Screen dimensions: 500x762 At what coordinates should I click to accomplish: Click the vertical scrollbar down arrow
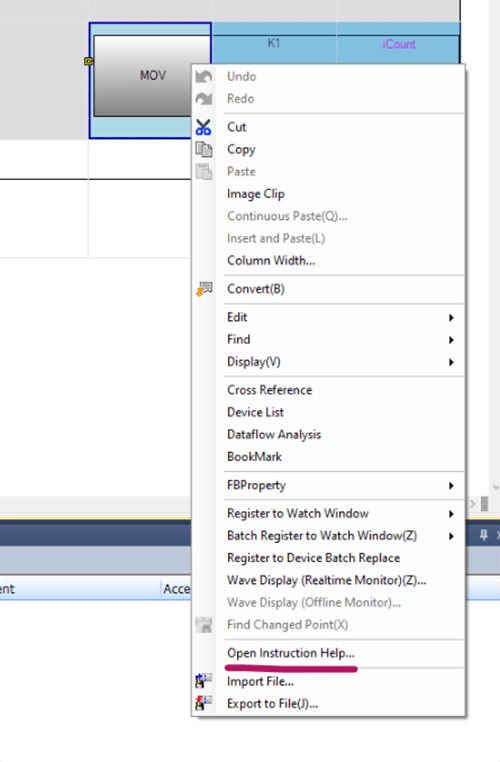click(x=496, y=486)
